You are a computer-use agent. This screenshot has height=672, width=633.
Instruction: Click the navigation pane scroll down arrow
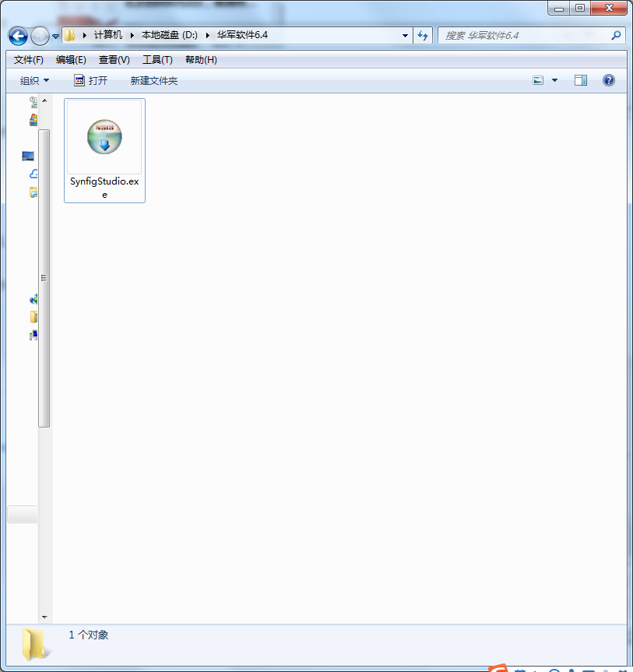tap(44, 617)
